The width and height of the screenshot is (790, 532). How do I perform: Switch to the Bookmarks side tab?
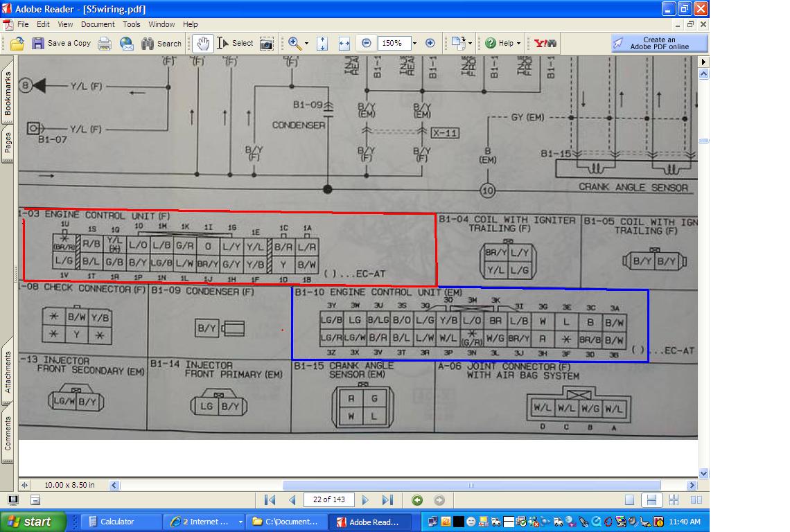8,94
